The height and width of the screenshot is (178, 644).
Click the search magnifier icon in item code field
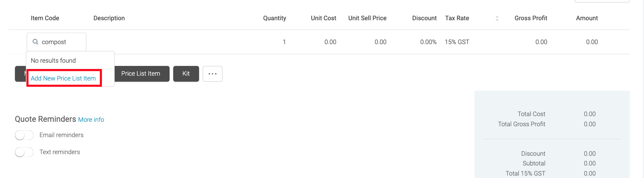click(36, 42)
